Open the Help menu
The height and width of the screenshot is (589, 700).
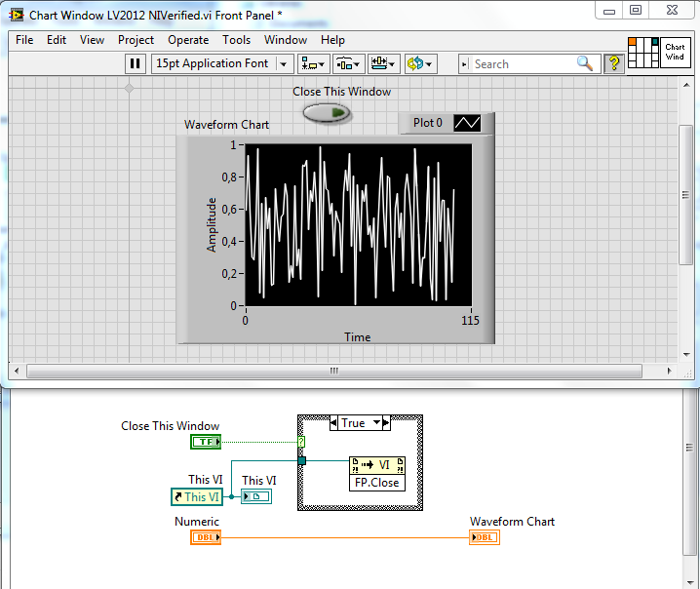click(332, 40)
